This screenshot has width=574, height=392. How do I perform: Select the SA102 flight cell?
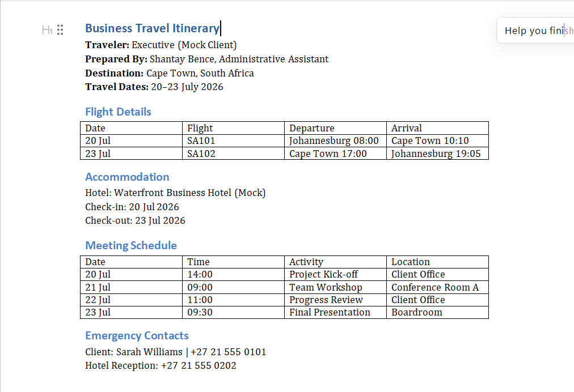pos(233,154)
